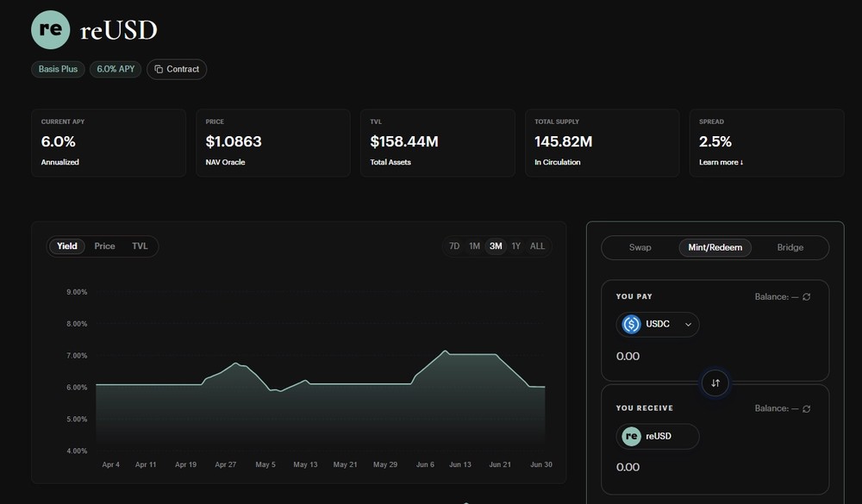This screenshot has height=504, width=862.
Task: Copy contract address via copy icon
Action: point(159,69)
